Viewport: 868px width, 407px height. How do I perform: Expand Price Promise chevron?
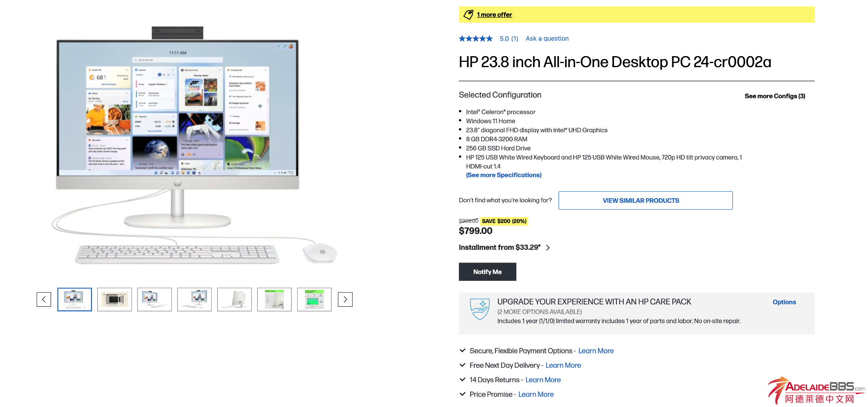[x=462, y=394]
